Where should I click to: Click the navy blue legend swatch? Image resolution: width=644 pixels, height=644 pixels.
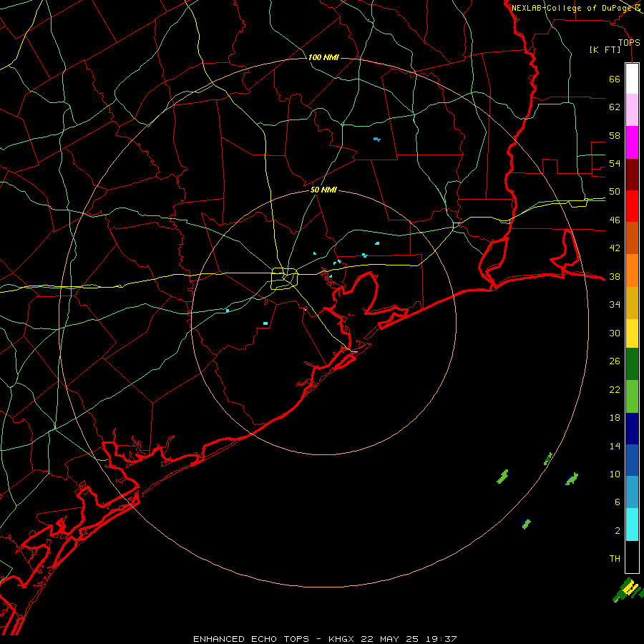click(x=632, y=429)
